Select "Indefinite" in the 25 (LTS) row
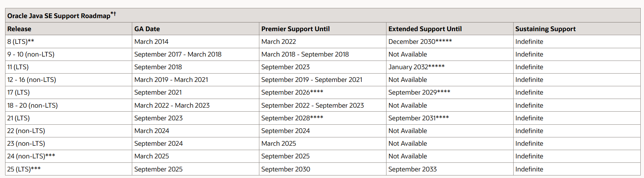644x178 pixels. pos(529,169)
